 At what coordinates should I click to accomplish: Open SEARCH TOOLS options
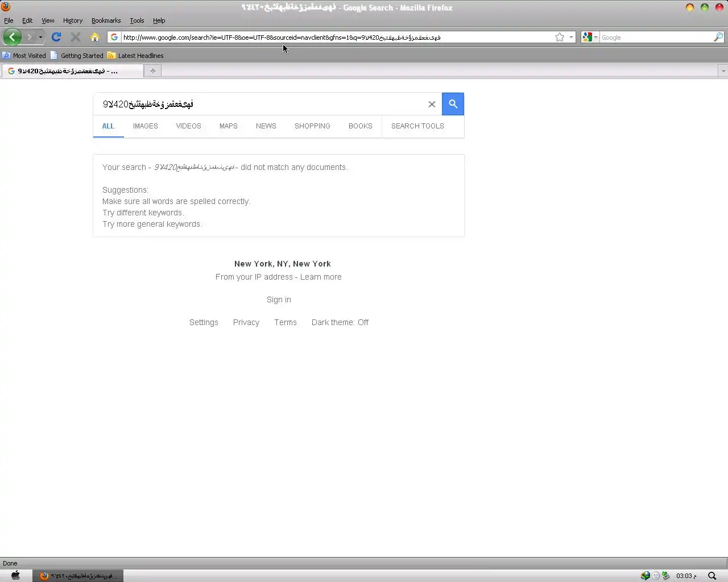[x=417, y=126]
